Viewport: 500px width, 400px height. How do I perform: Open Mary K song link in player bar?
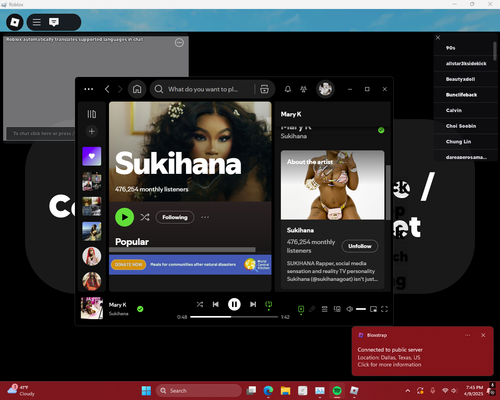tap(117, 305)
